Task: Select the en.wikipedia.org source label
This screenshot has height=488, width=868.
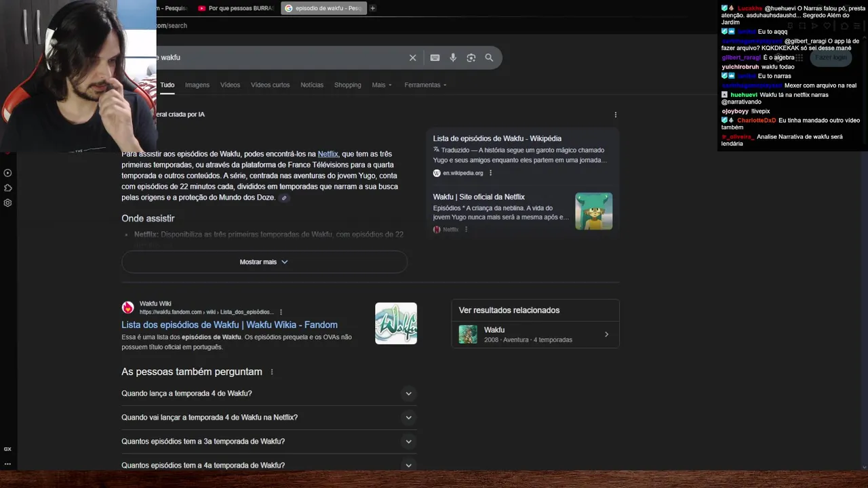Action: click(463, 173)
